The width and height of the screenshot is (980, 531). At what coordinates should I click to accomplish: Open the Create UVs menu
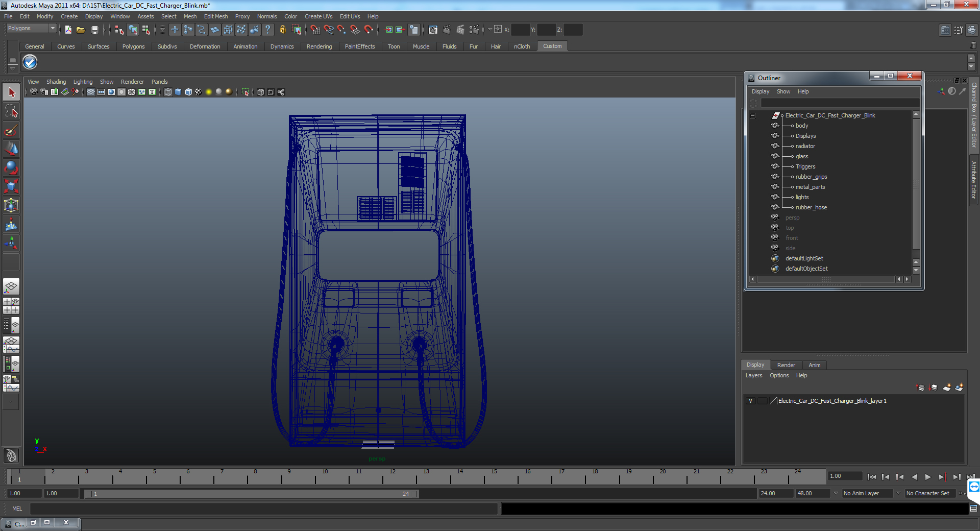(x=318, y=16)
